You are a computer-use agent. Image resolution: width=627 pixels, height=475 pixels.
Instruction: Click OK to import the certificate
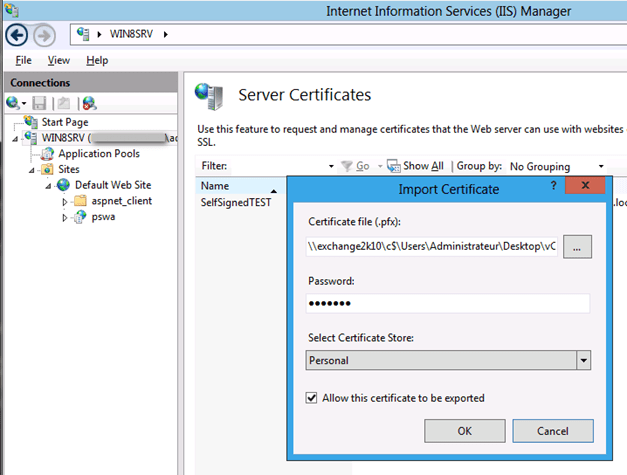(x=464, y=431)
